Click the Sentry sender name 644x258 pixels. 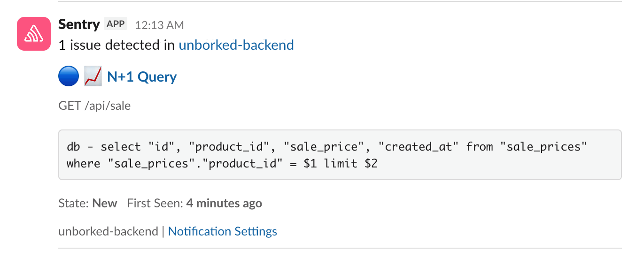tap(79, 24)
